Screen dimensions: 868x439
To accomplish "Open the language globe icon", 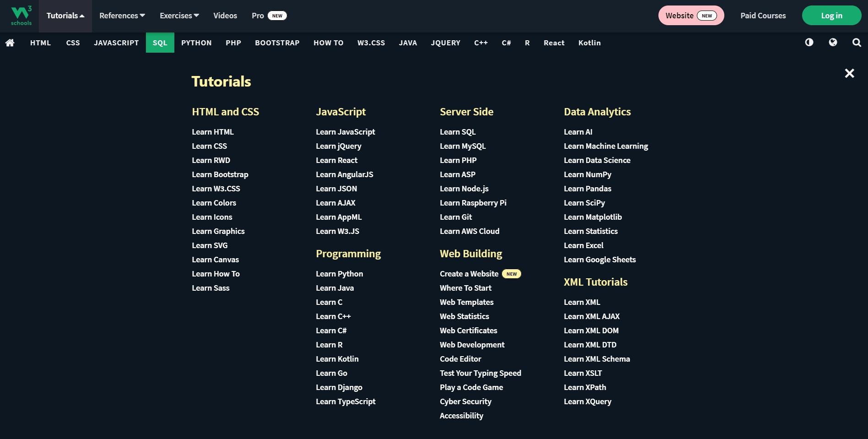I will [x=833, y=42].
